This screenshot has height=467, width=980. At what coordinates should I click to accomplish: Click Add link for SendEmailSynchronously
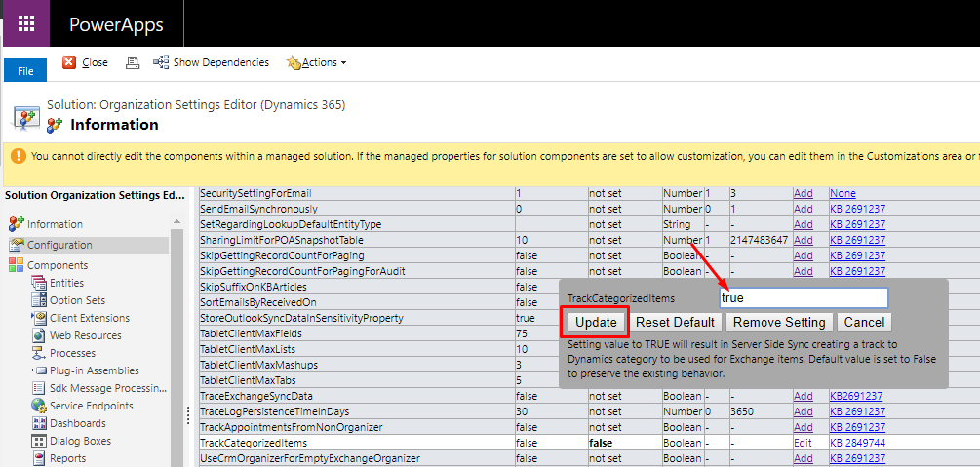804,209
